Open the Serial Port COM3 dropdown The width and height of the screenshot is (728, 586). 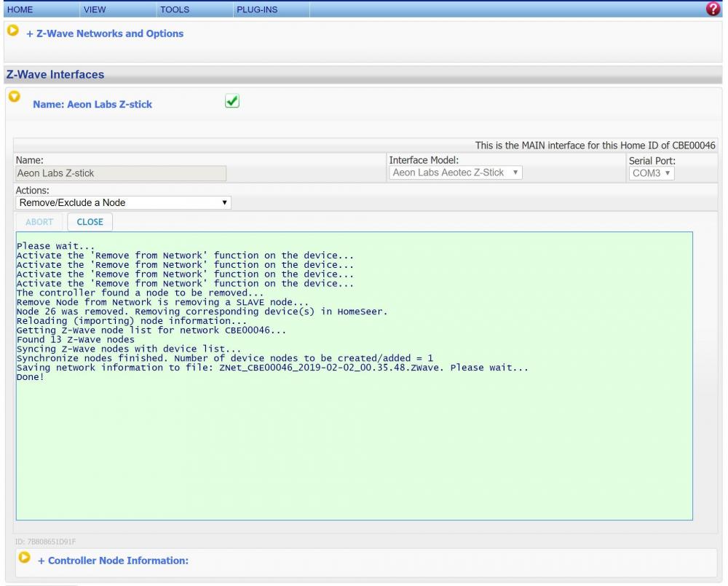pos(652,173)
